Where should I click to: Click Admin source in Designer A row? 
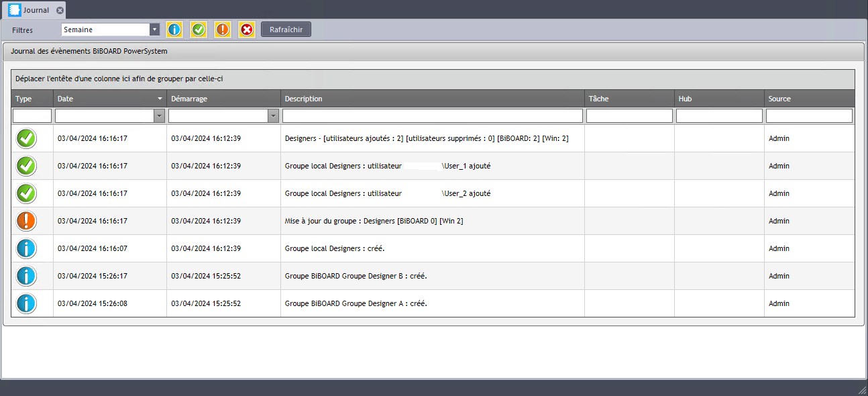(x=779, y=303)
